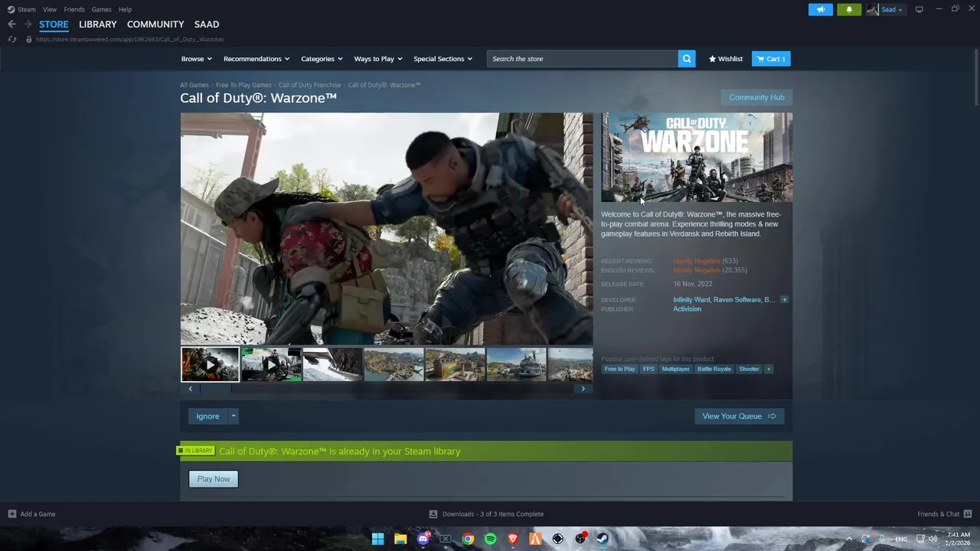Click the Add a Game plus icon
Viewport: 980px width, 551px height.
click(x=11, y=514)
